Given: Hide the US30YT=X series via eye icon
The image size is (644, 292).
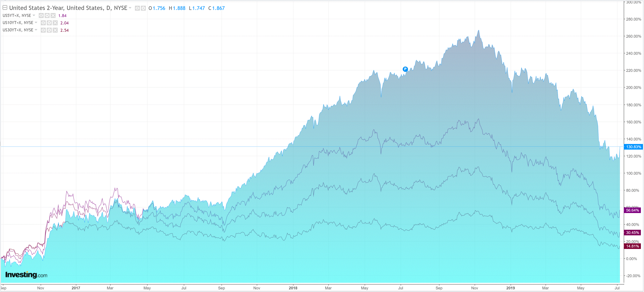Looking at the screenshot, I should 43,30.
